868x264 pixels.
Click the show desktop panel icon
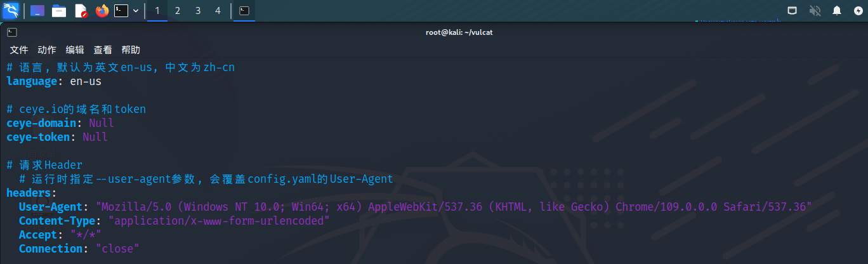(x=37, y=11)
